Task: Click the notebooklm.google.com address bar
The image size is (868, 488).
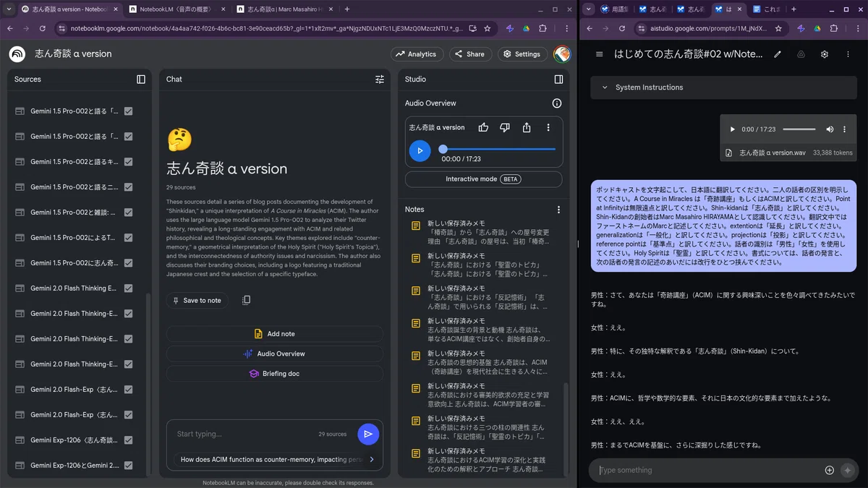Action: click(266, 29)
